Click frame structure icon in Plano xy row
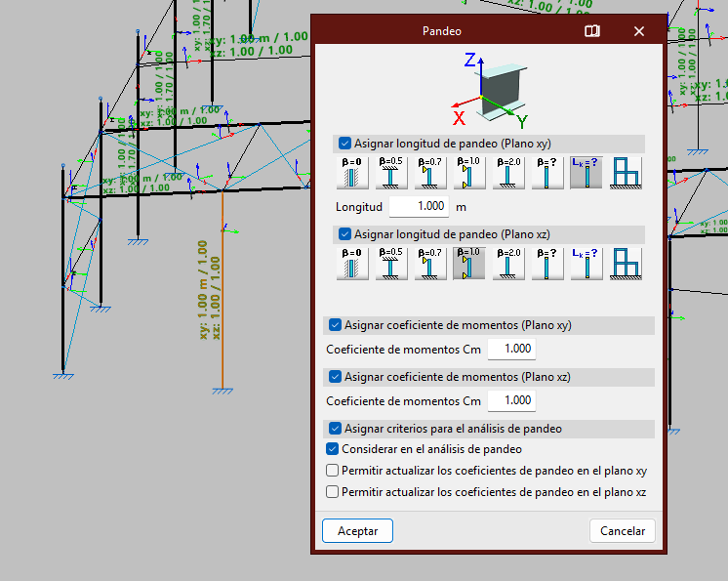 pos(626,173)
